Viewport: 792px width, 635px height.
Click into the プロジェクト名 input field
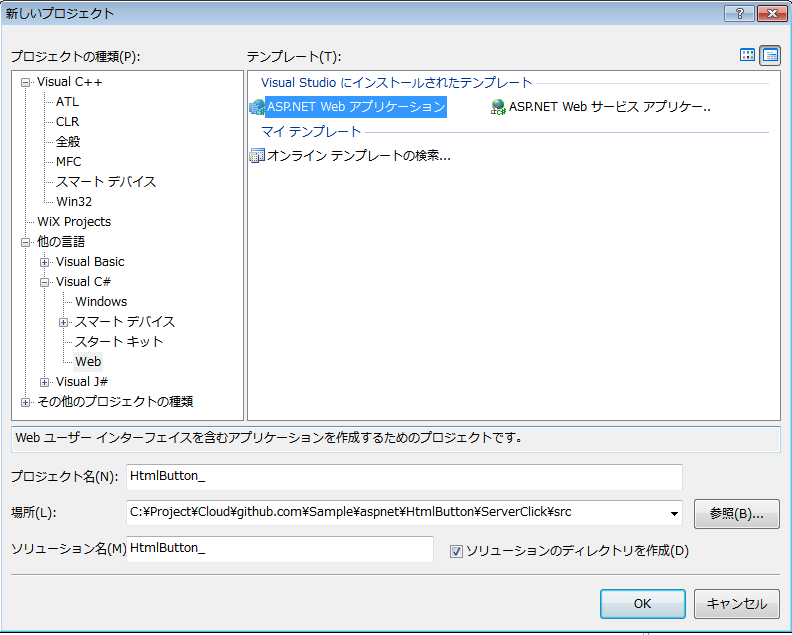click(x=404, y=477)
